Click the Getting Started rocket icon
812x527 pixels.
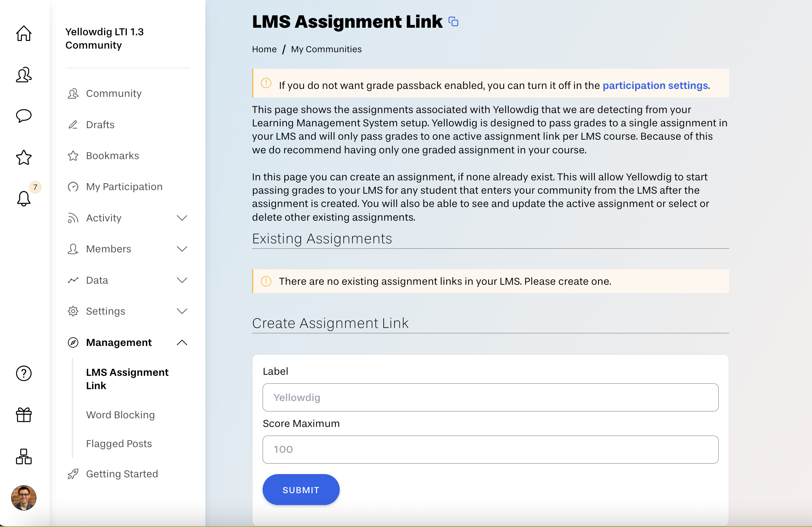click(x=73, y=474)
